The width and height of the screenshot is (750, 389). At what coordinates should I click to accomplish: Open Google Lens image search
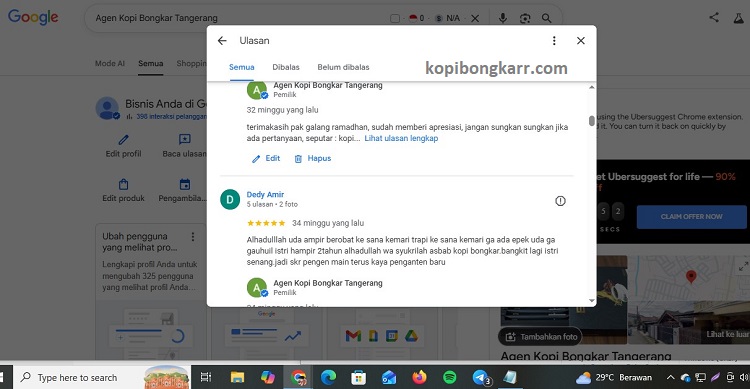pos(525,18)
